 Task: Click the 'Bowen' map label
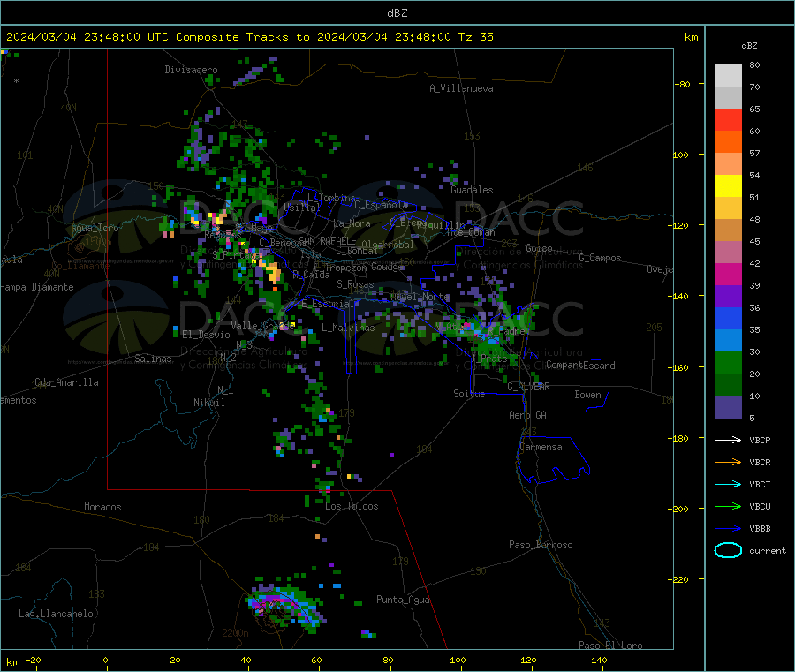click(x=587, y=395)
